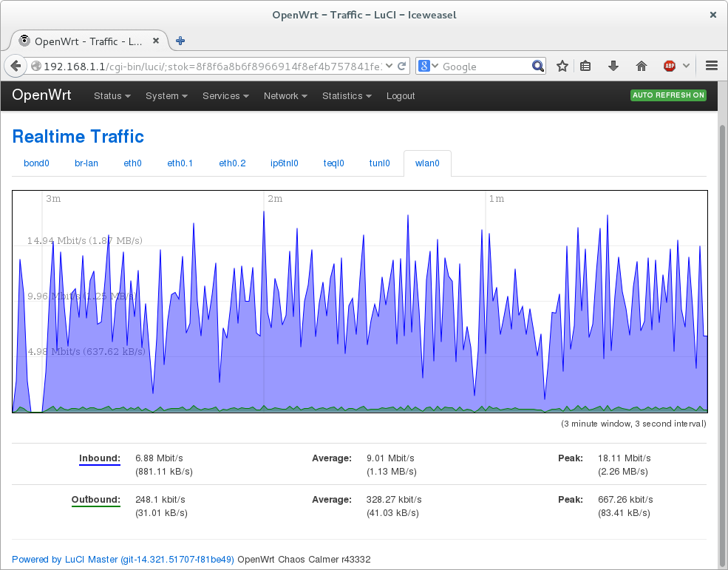This screenshot has height=570, width=728.
Task: Close the Iceweasel window
Action: point(713,15)
